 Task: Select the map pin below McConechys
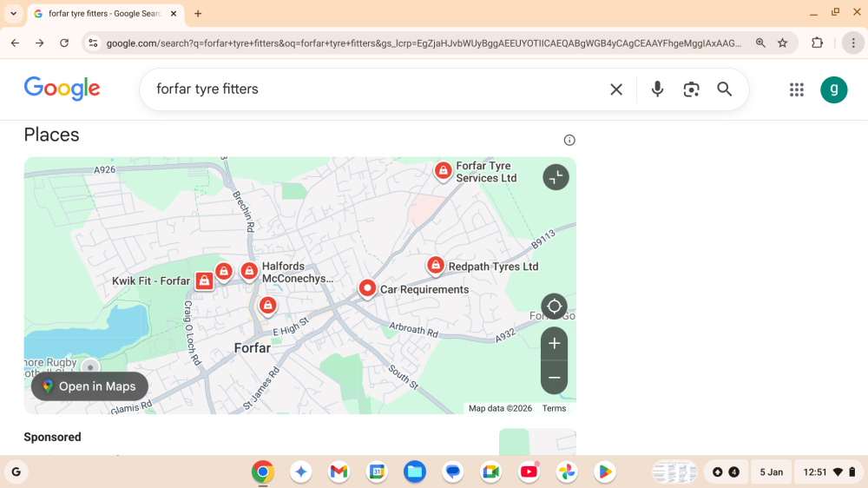click(x=268, y=306)
